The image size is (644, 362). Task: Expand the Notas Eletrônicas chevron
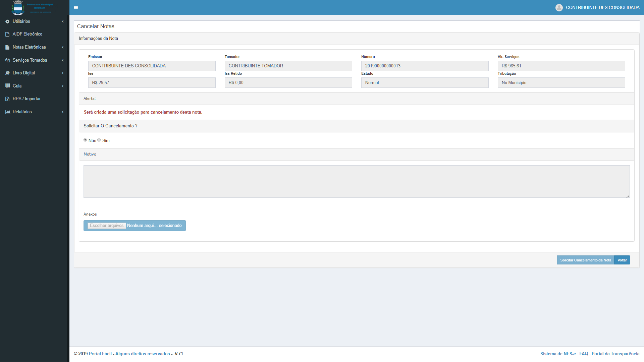tap(63, 47)
